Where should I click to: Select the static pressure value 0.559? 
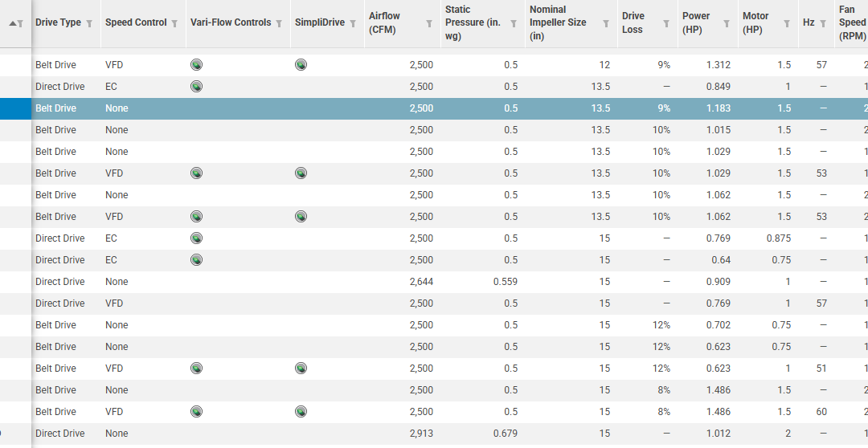pyautogui.click(x=506, y=282)
